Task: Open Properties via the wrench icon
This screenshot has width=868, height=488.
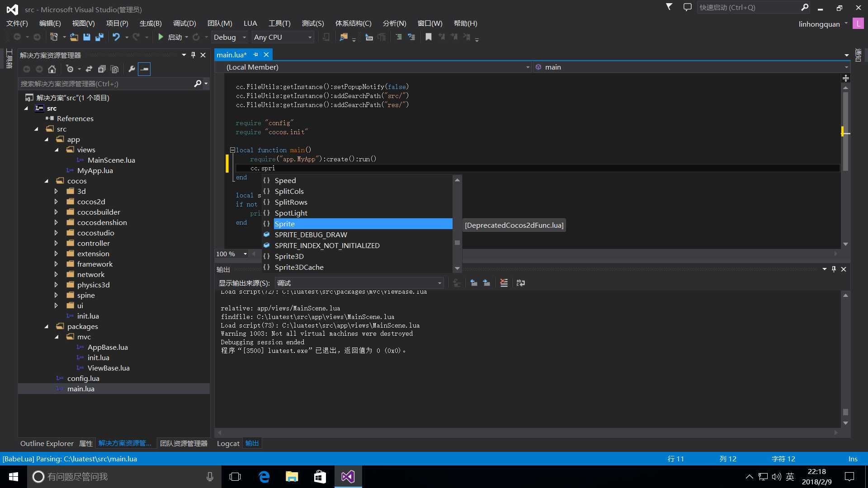Action: [x=132, y=69]
